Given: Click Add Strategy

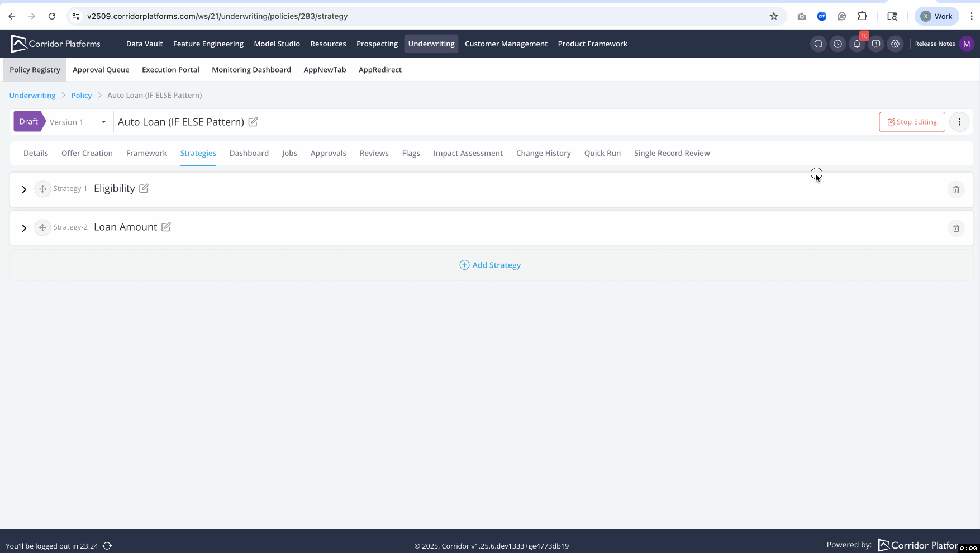Looking at the screenshot, I should (x=490, y=265).
